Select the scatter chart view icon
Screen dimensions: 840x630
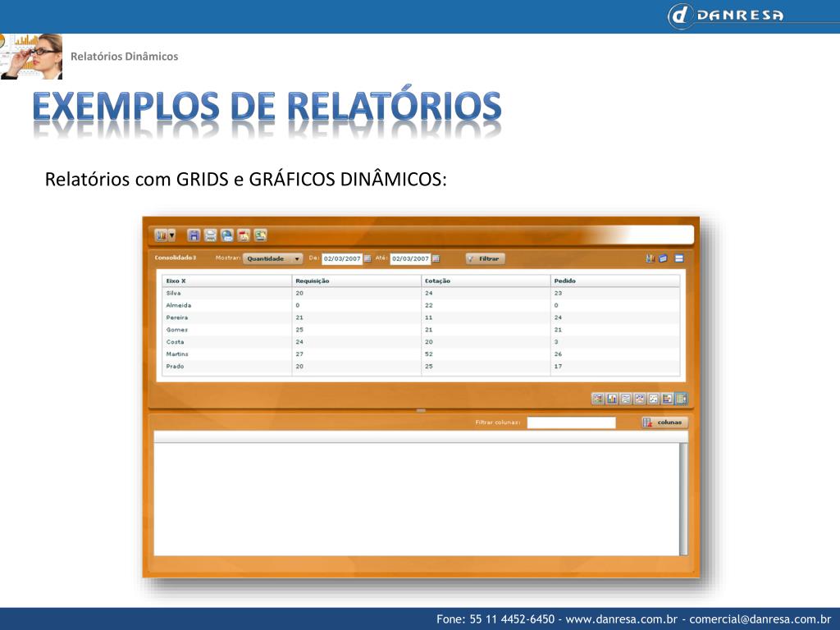coord(654,399)
